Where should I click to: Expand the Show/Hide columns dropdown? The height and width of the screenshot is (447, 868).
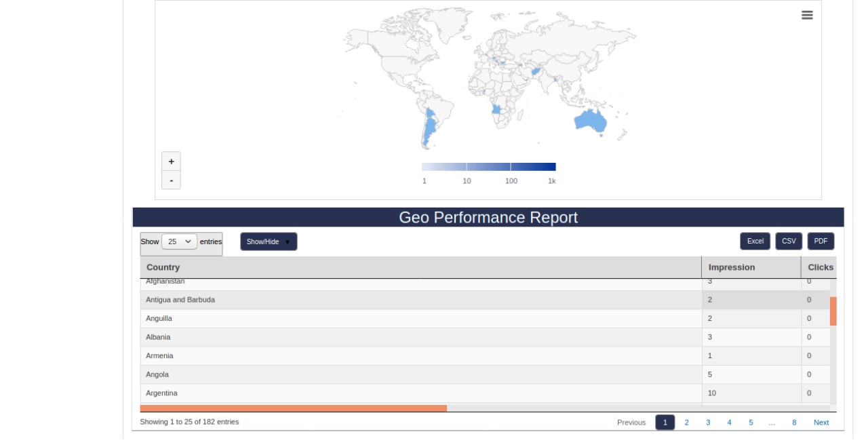(269, 241)
